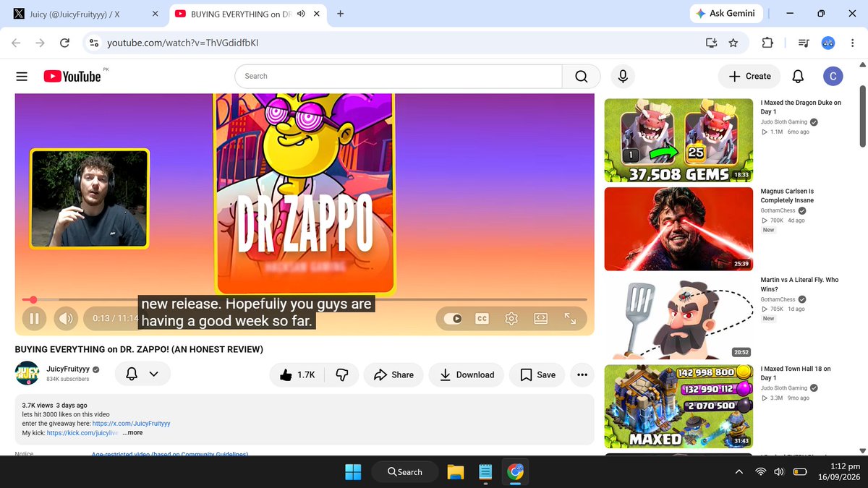Screen dimensions: 868x488
Task: Seek on the video progress bar
Action: click(x=305, y=299)
